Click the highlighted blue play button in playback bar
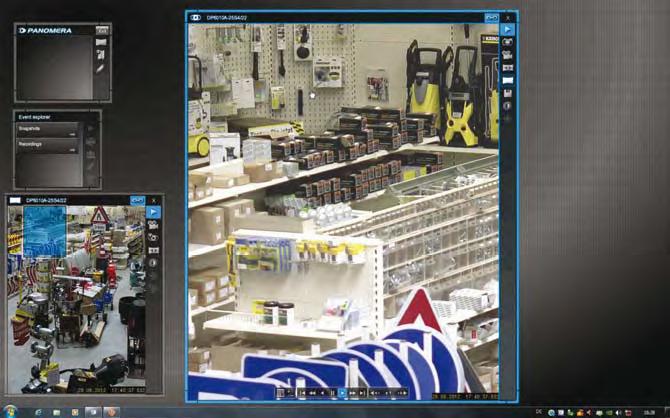This screenshot has width=670, height=418. [342, 393]
